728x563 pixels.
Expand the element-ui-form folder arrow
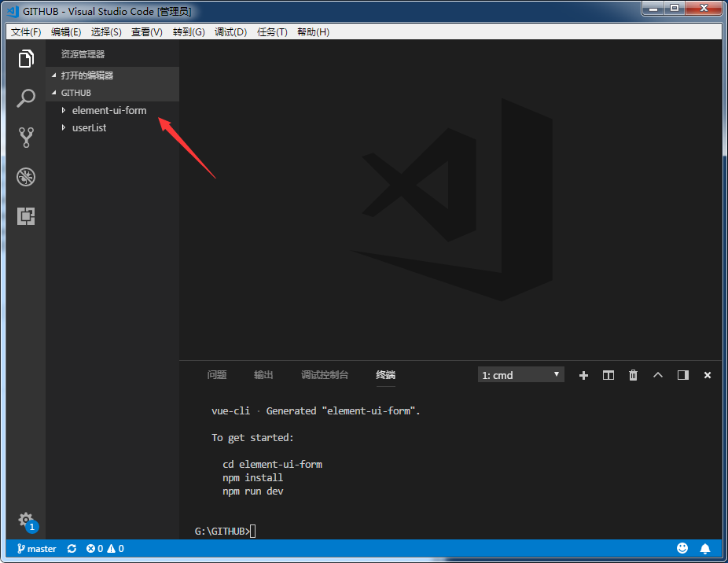point(64,110)
